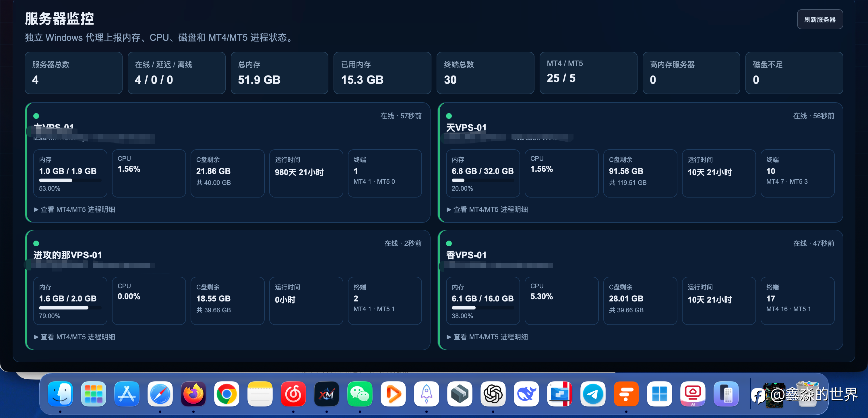Launch the red AI cloud screen app

693,394
